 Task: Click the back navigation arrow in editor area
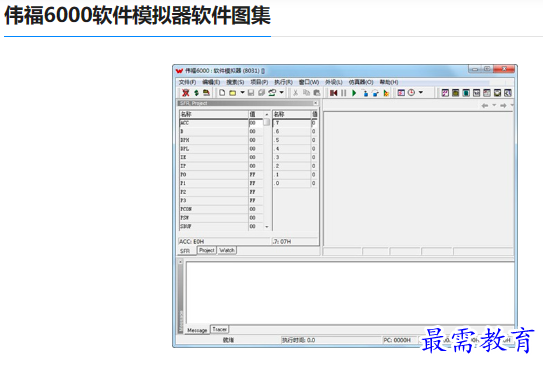[x=485, y=105]
